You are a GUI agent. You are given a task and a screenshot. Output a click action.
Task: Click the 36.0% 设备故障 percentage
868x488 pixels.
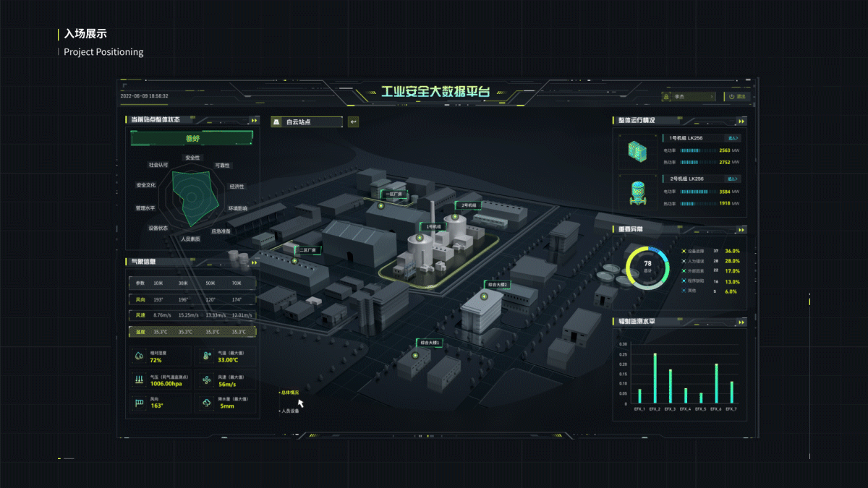coord(732,251)
